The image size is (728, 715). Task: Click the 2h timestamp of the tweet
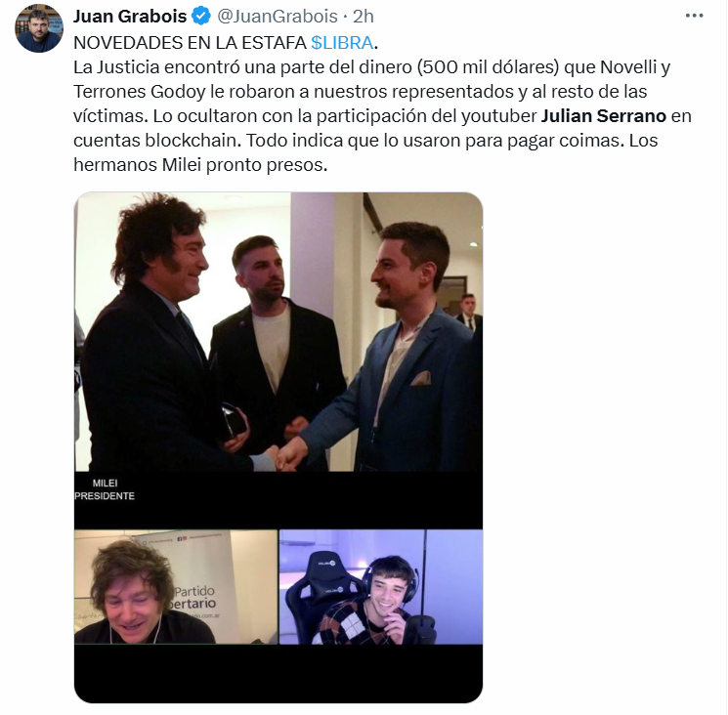click(364, 17)
